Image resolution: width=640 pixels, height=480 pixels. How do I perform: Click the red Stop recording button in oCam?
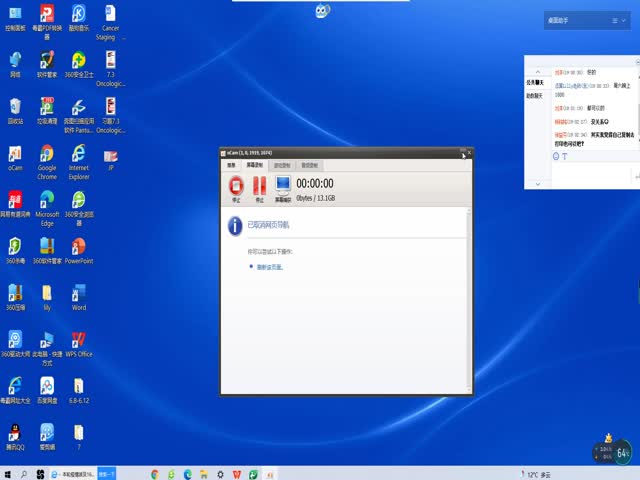click(236, 185)
